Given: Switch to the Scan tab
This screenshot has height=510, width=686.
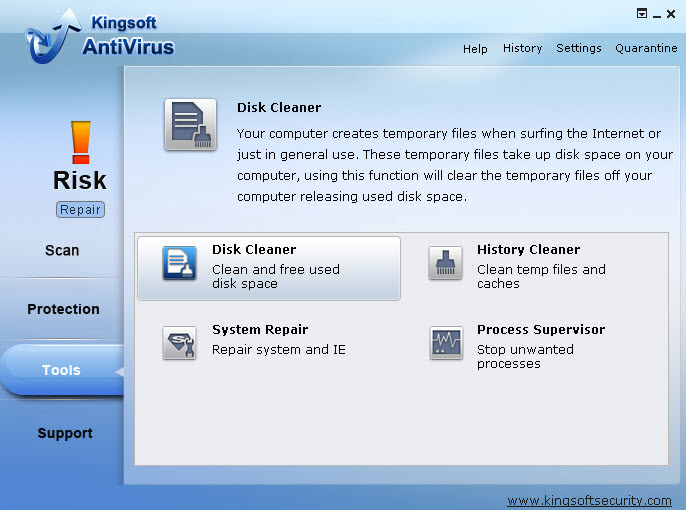Looking at the screenshot, I should point(62,250).
